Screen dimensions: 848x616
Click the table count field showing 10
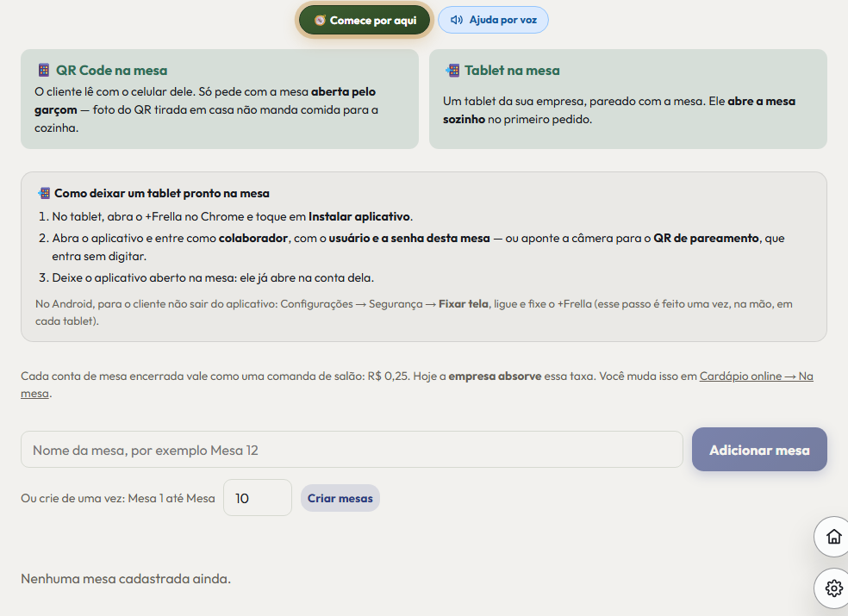click(x=258, y=498)
